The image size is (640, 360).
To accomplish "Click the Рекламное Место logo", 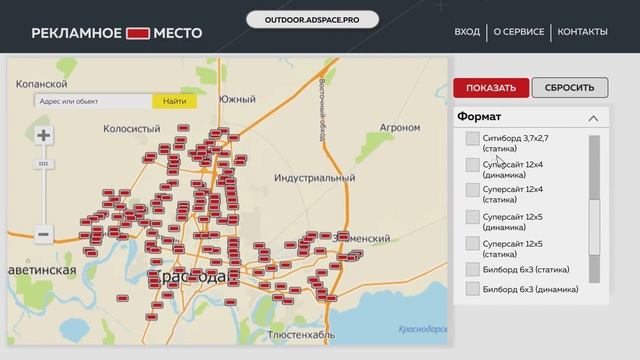I will point(117,33).
